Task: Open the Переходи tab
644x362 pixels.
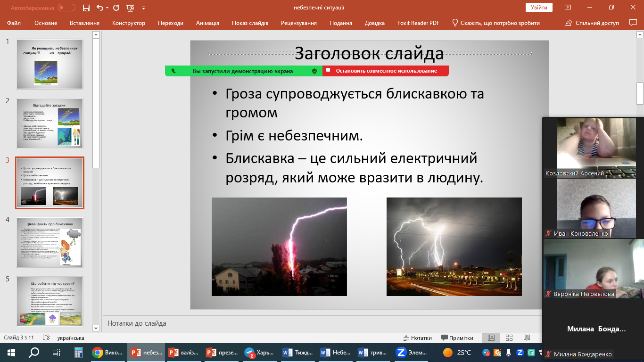Action: (x=171, y=23)
